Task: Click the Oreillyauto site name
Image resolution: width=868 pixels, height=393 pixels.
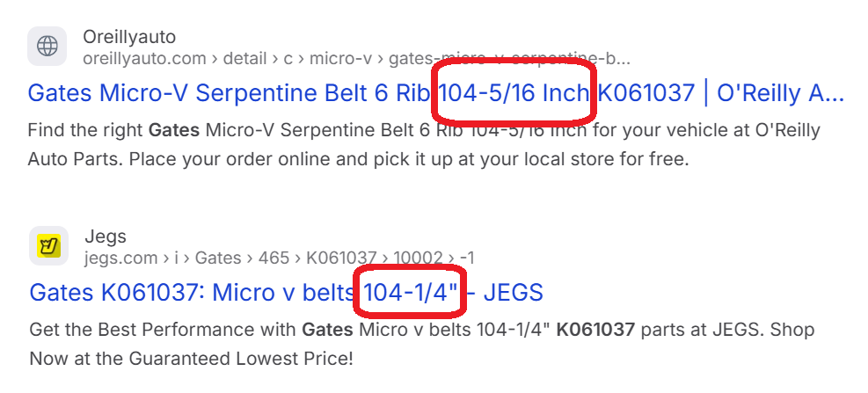Action: pos(128,37)
